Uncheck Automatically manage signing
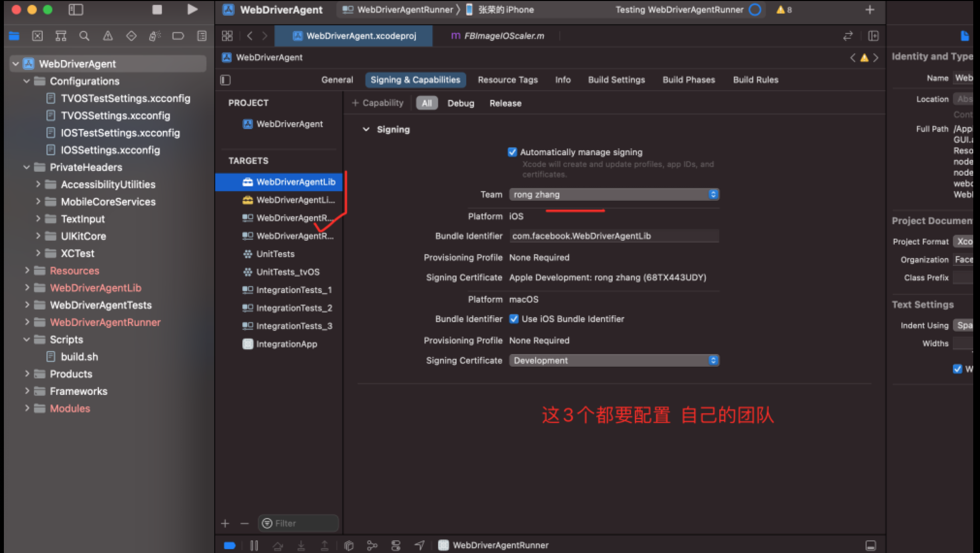Viewport: 980px width, 553px height. pos(512,152)
